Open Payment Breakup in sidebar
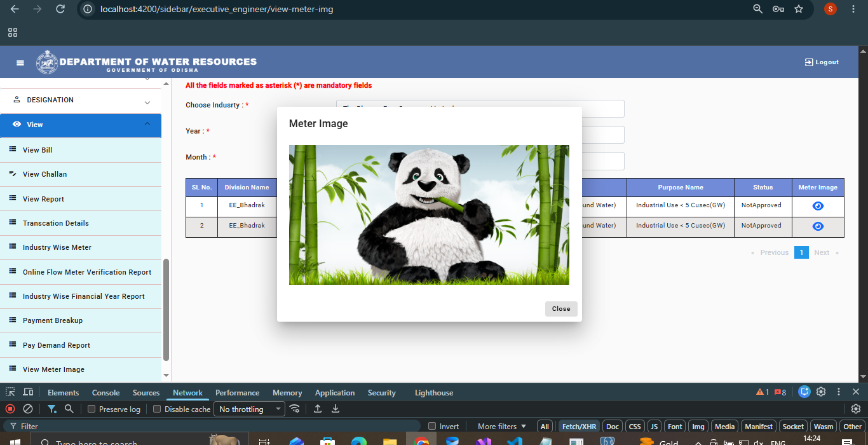 [81, 320]
